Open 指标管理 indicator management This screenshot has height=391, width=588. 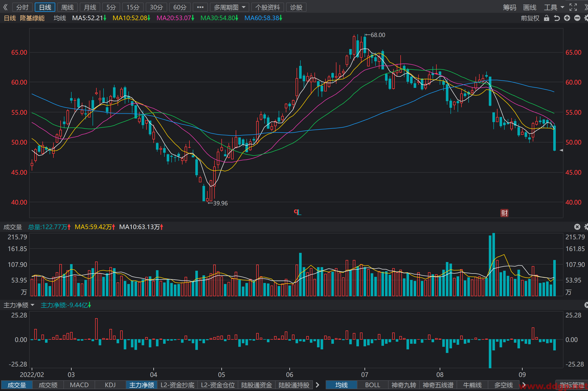[572, 385]
